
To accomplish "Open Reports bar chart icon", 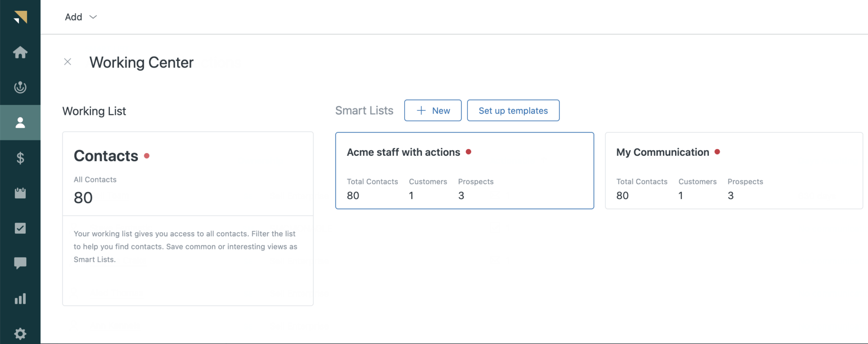I will [x=20, y=299].
